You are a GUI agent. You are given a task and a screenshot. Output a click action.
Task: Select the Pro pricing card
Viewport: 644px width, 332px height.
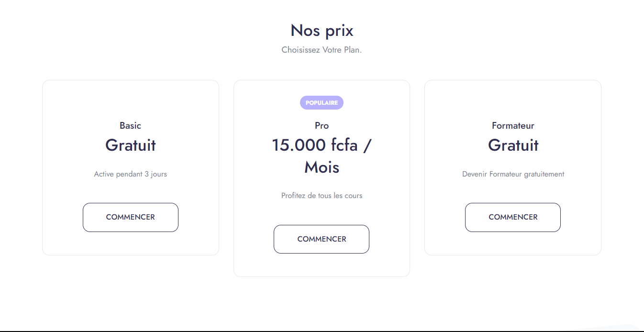(322, 178)
